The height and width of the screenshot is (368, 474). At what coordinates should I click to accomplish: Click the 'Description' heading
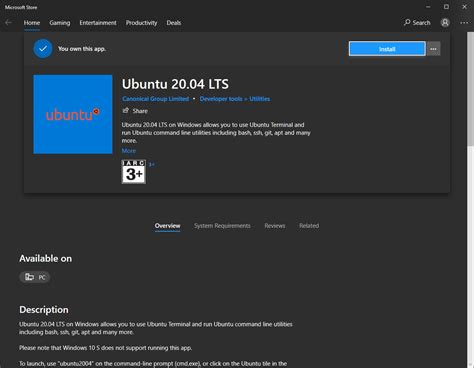(44, 310)
